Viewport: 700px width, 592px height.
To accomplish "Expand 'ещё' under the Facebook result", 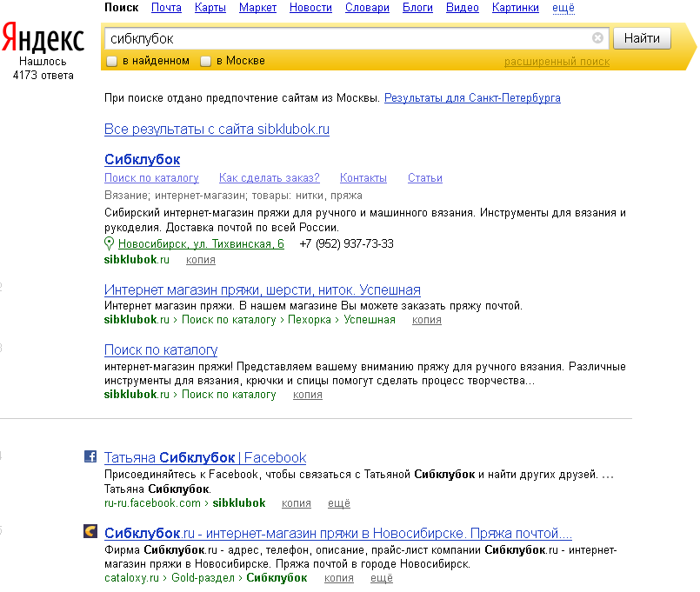I will point(339,503).
